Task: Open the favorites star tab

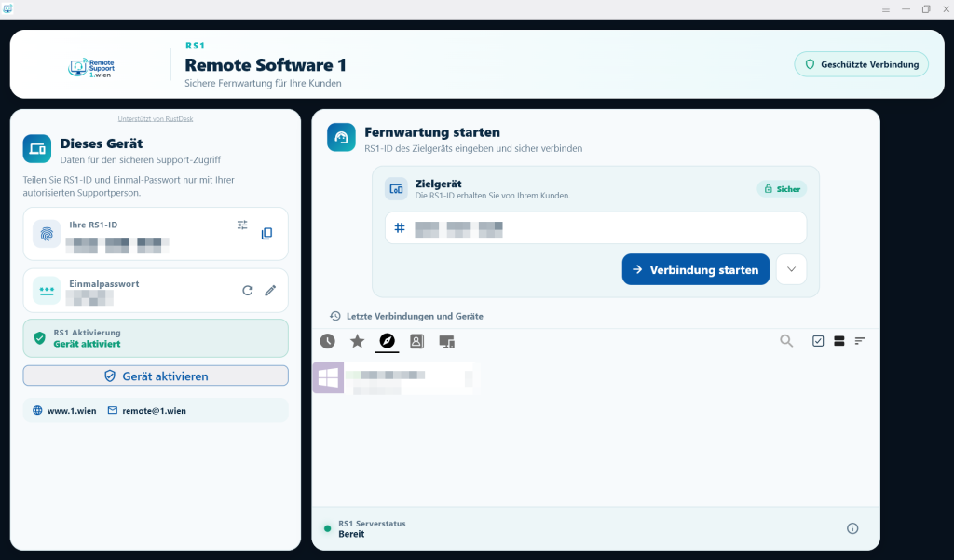Action: click(x=357, y=341)
